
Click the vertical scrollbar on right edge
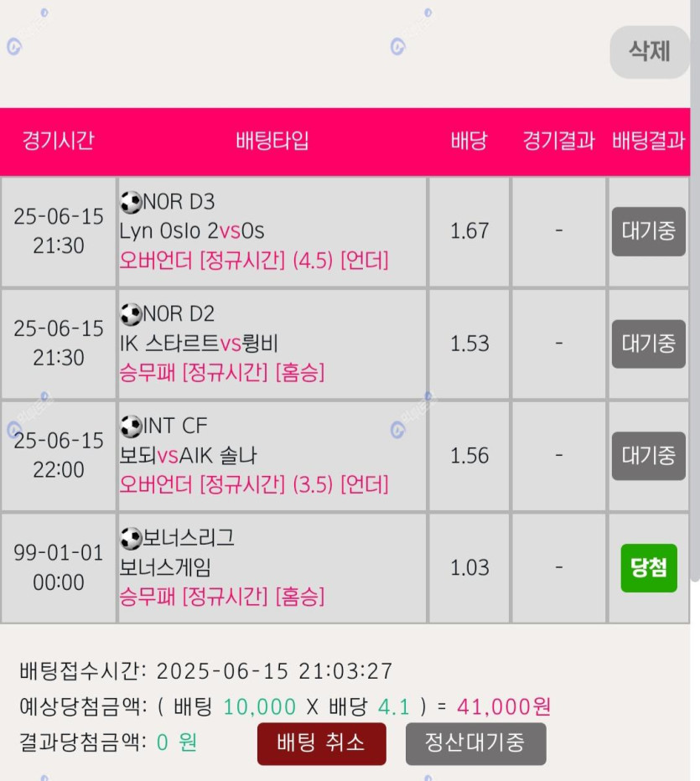(x=695, y=291)
